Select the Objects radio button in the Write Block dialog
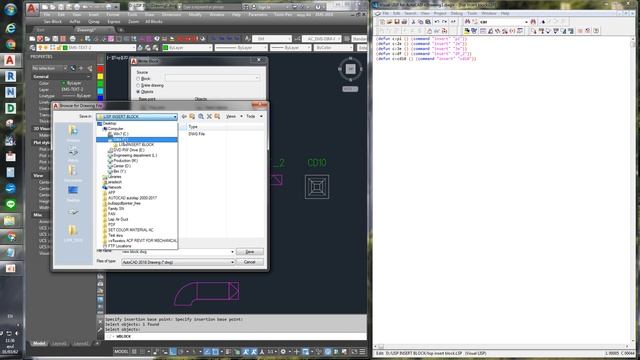This screenshot has width=640, height=360. tap(138, 92)
